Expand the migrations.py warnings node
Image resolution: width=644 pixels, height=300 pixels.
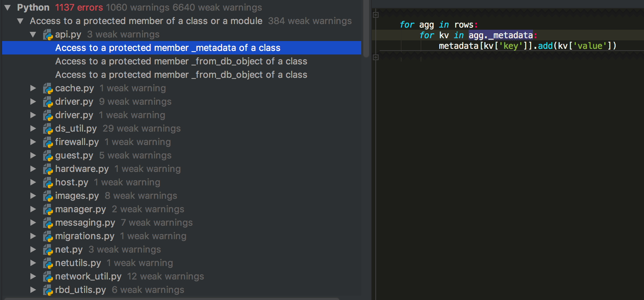[33, 236]
